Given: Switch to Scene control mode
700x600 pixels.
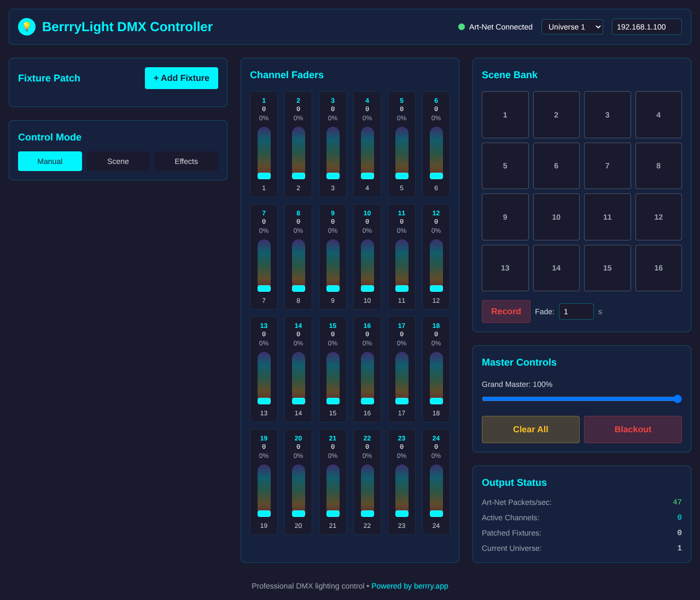Looking at the screenshot, I should 118,161.
